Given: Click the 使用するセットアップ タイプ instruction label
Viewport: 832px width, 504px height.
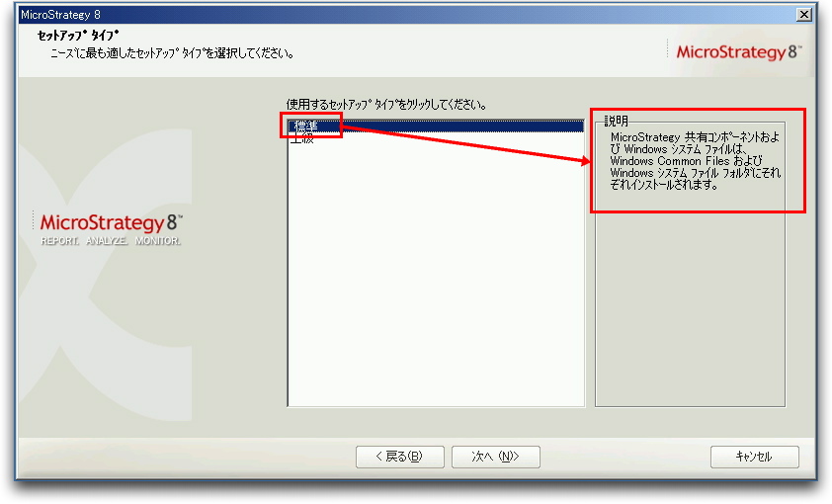Looking at the screenshot, I should (x=386, y=105).
